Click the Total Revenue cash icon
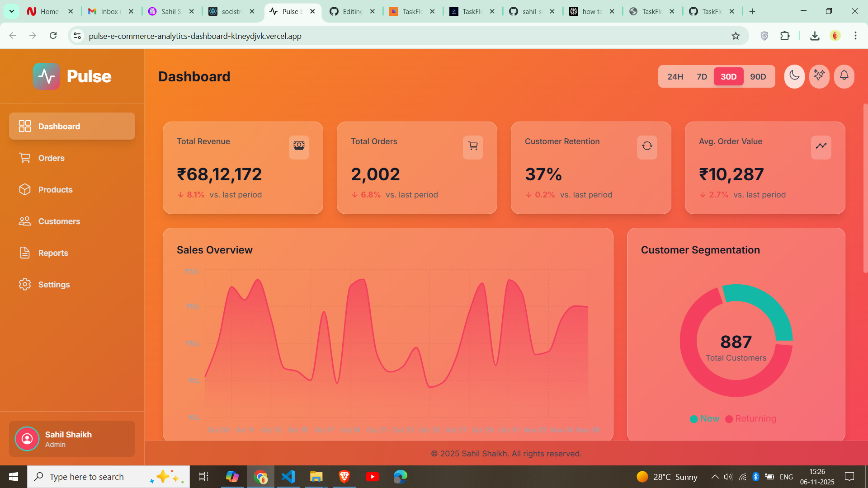 pos(299,146)
